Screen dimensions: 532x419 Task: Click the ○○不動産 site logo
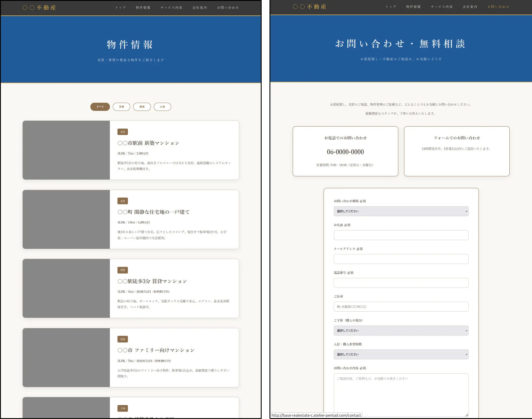tap(39, 7)
